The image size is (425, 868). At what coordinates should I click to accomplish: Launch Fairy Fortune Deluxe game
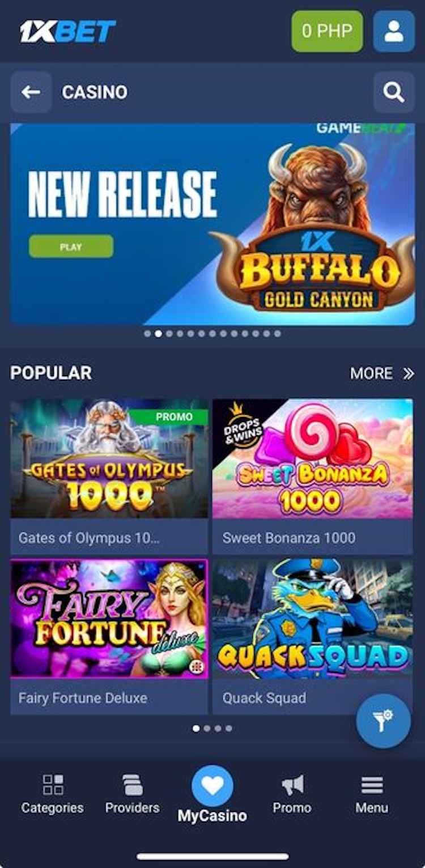[109, 637]
